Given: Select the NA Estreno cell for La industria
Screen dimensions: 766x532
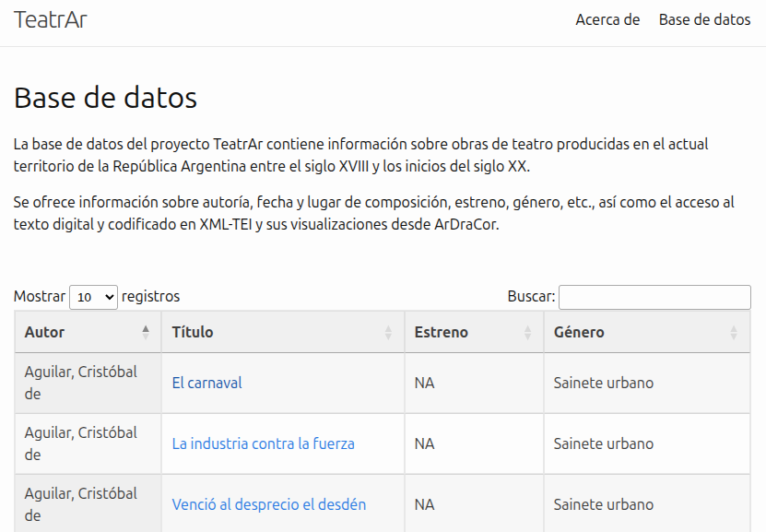Looking at the screenshot, I should click(474, 443).
